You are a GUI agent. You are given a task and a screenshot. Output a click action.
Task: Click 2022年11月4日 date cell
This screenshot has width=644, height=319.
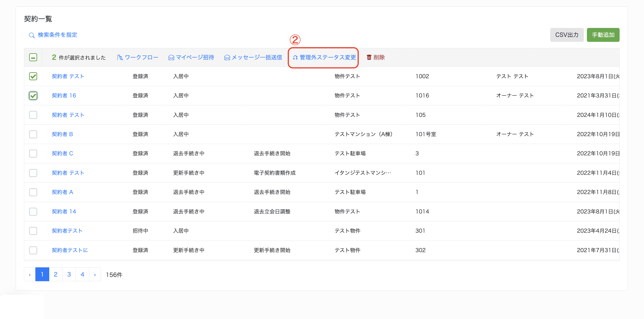tap(598, 173)
